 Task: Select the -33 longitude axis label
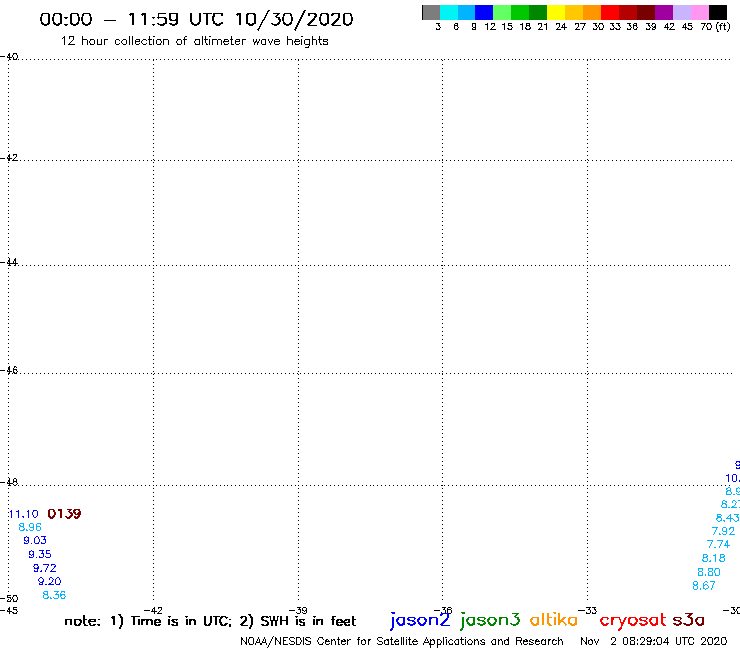pos(588,610)
